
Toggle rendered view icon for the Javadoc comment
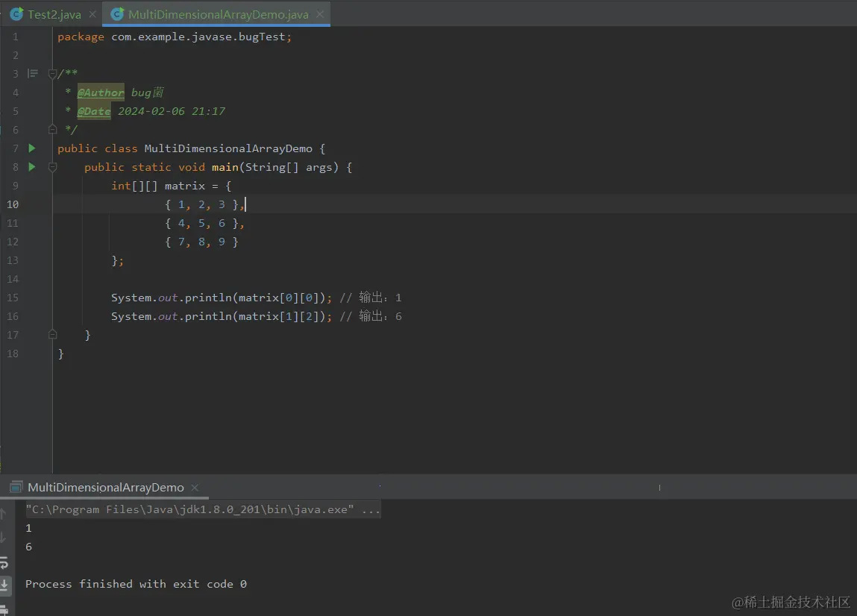click(x=33, y=73)
